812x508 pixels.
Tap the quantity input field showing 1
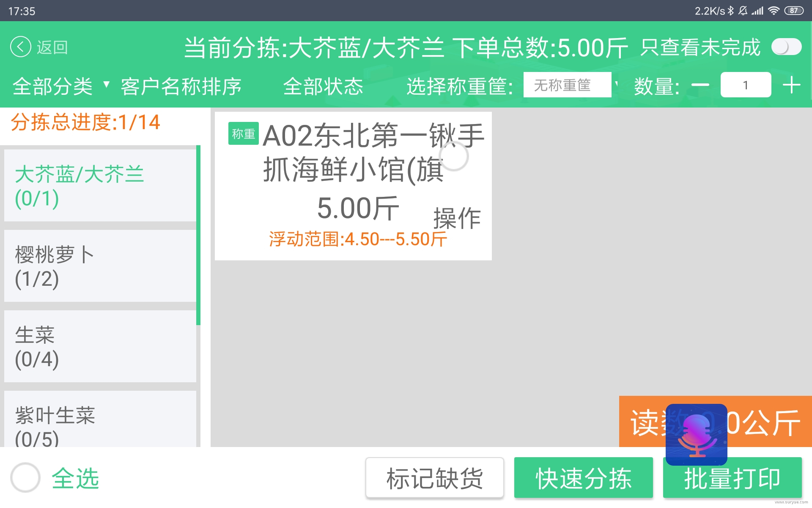tap(746, 85)
